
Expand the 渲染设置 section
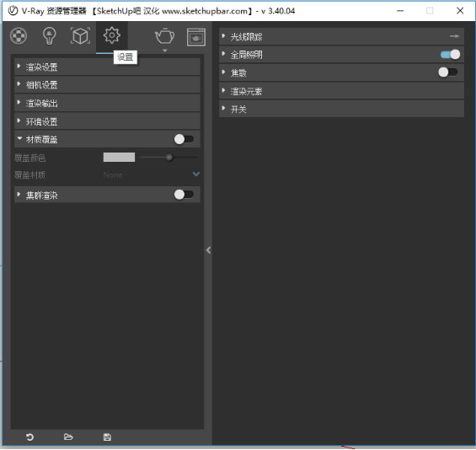(x=107, y=67)
